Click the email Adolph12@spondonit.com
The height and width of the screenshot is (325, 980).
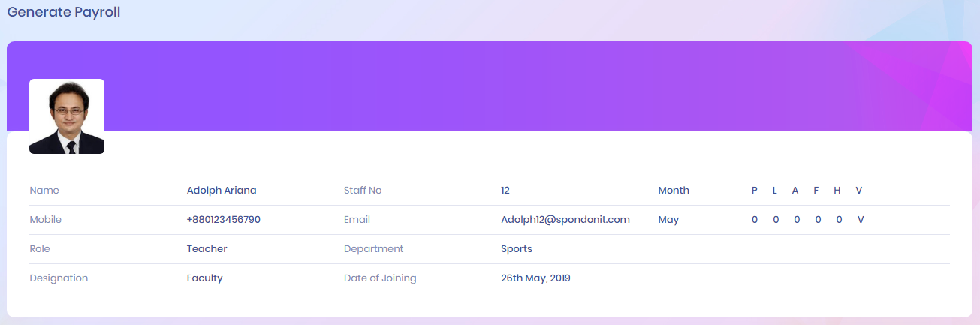pyautogui.click(x=565, y=220)
